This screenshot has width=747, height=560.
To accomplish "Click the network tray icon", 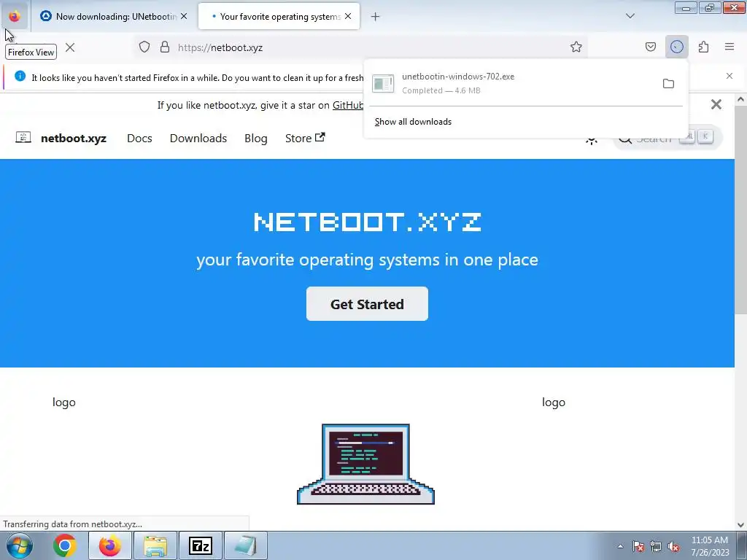I will [656, 546].
